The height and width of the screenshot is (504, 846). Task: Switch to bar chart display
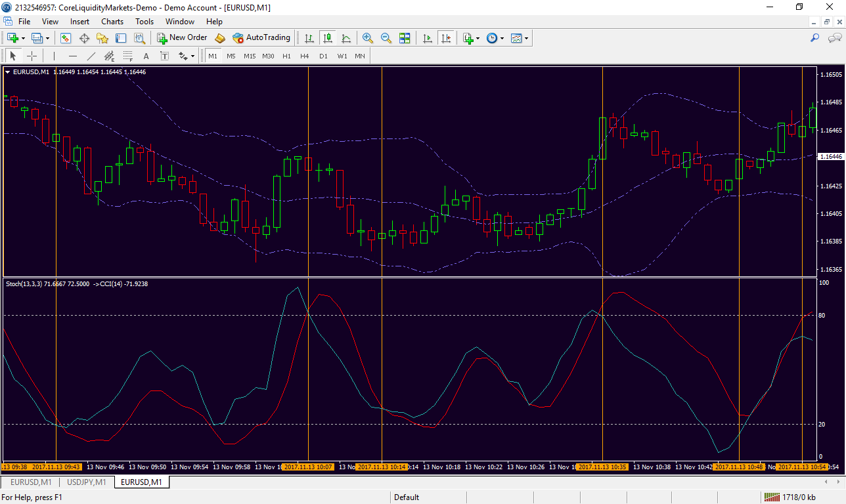click(309, 38)
